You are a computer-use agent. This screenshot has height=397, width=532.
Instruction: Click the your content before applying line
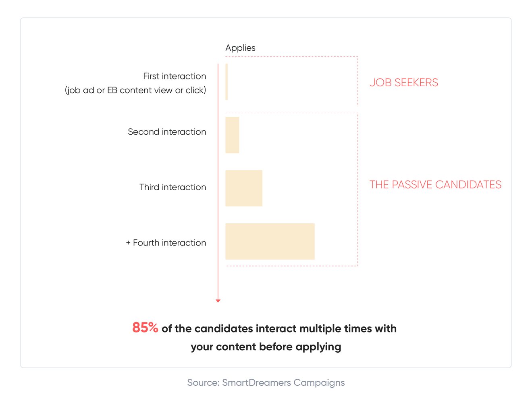tap(266, 347)
